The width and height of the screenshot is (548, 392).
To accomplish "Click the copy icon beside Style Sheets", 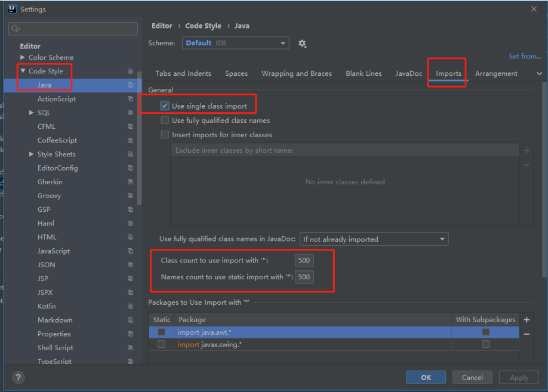I will coord(130,154).
